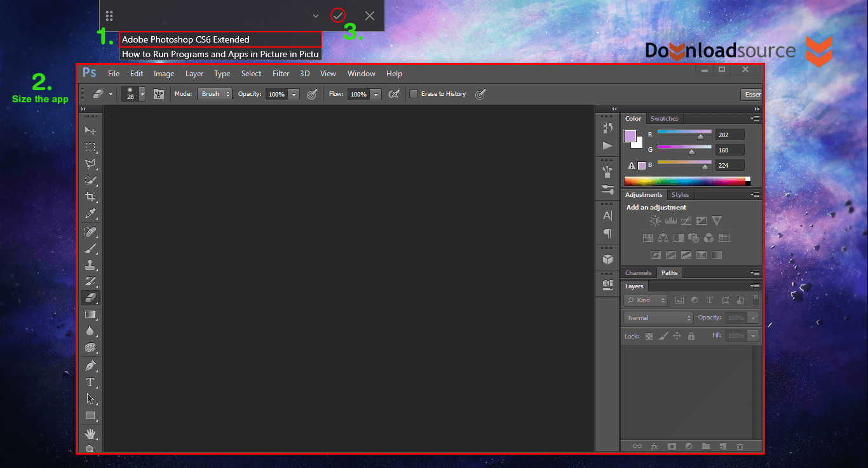Open the Filter menu
The height and width of the screenshot is (468, 868).
[x=281, y=74]
